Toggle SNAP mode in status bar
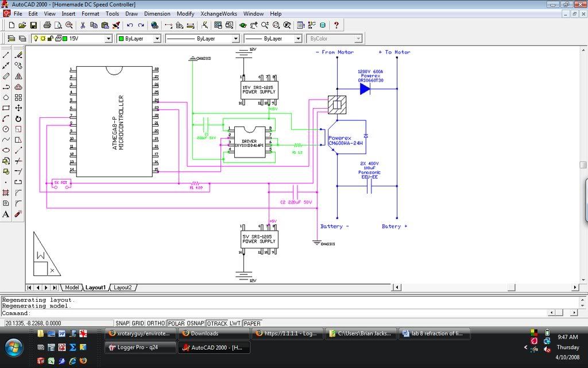 [x=122, y=324]
